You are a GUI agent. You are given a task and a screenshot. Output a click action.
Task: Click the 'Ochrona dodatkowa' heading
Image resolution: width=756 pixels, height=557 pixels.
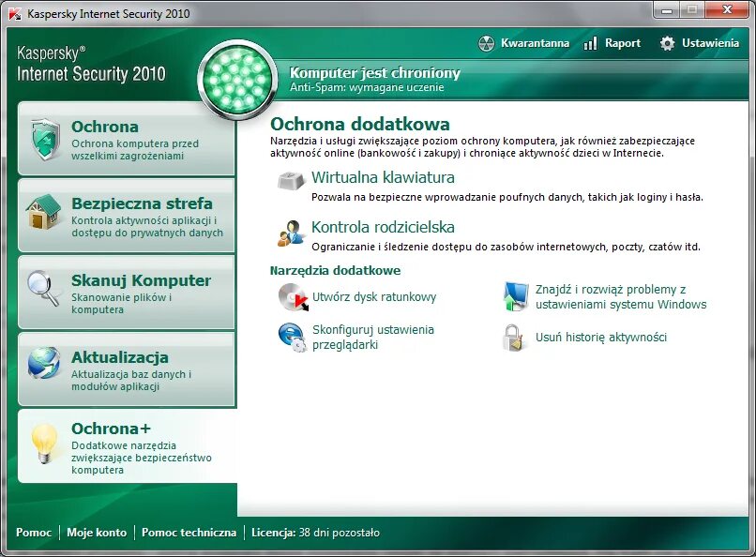tap(359, 124)
